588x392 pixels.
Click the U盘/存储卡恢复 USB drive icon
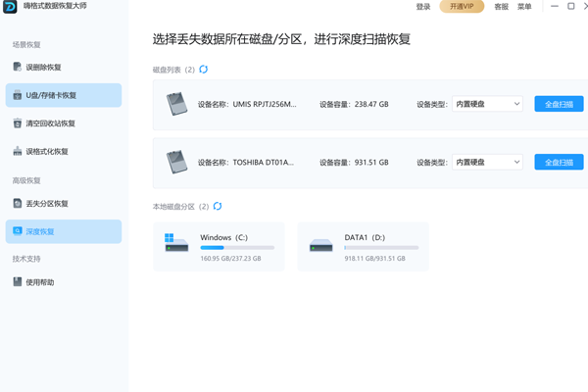[18, 95]
